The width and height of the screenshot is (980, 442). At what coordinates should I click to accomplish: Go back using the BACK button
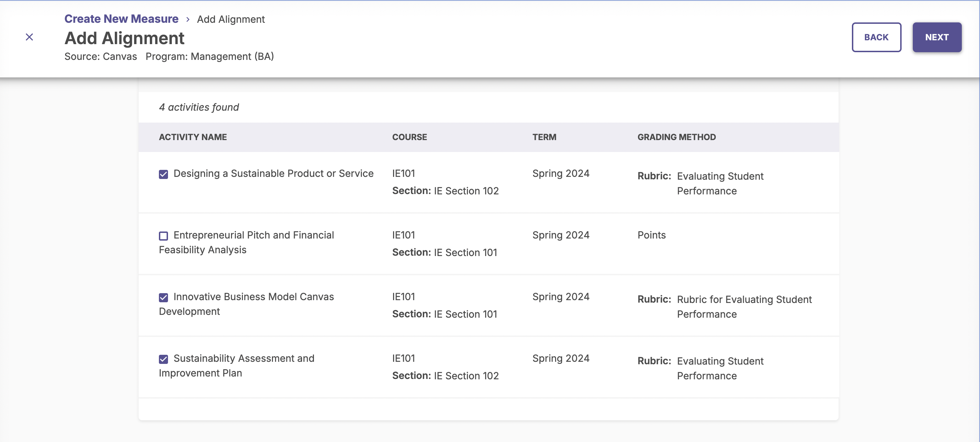click(876, 37)
